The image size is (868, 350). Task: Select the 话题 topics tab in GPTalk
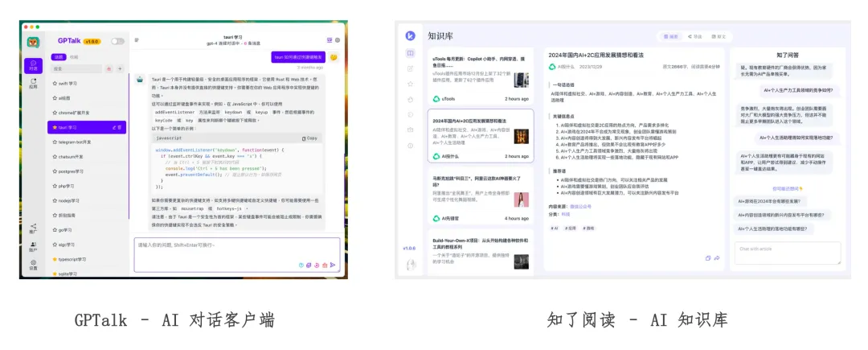[58, 57]
